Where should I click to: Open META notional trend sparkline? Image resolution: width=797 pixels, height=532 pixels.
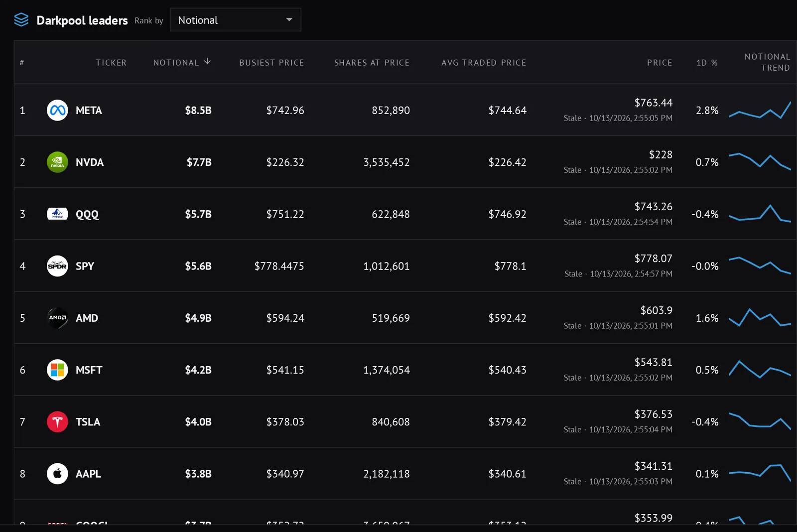pyautogui.click(x=760, y=110)
